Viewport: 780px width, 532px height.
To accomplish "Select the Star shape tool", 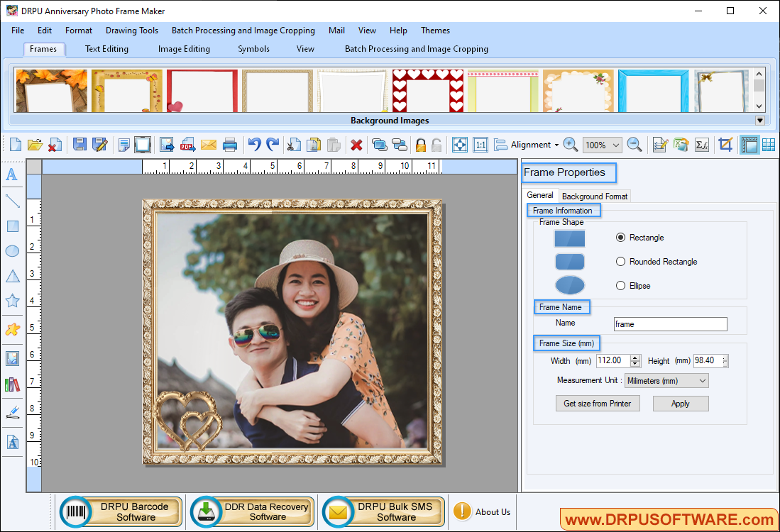I will [x=12, y=301].
